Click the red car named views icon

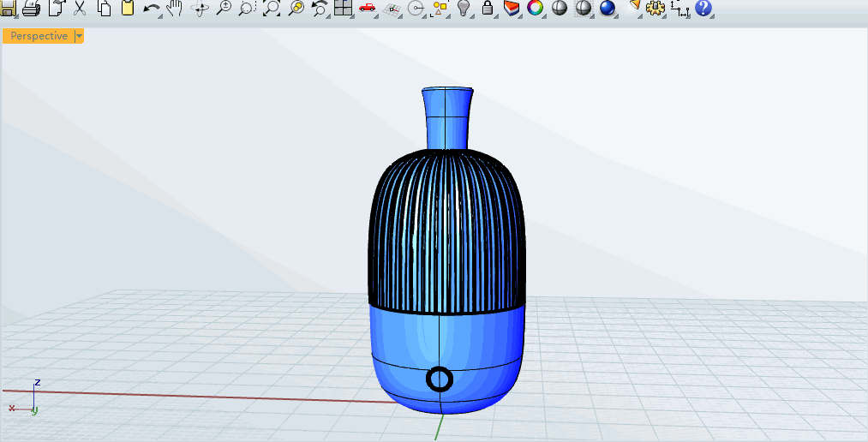pos(367,7)
